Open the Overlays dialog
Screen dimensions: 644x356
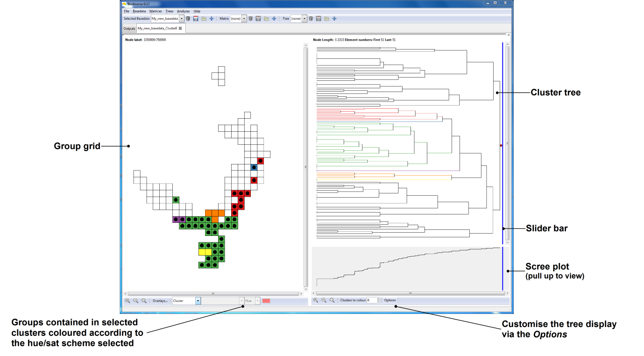(160, 301)
